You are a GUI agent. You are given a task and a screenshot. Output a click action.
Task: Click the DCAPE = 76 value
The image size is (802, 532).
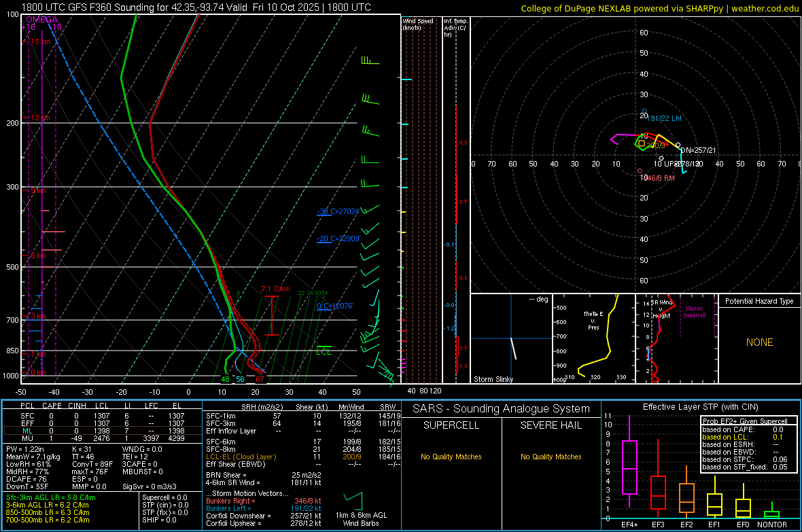pyautogui.click(x=27, y=479)
